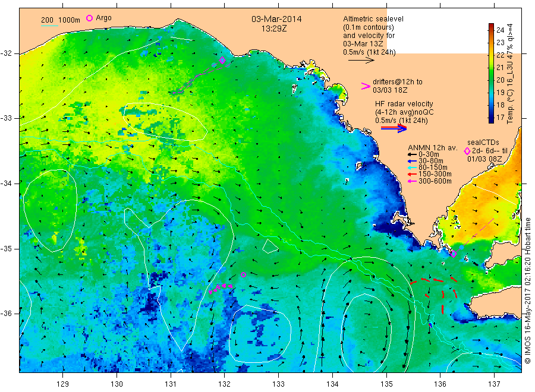Click the '133' longitude axis label
535x392 pixels.
278,384
